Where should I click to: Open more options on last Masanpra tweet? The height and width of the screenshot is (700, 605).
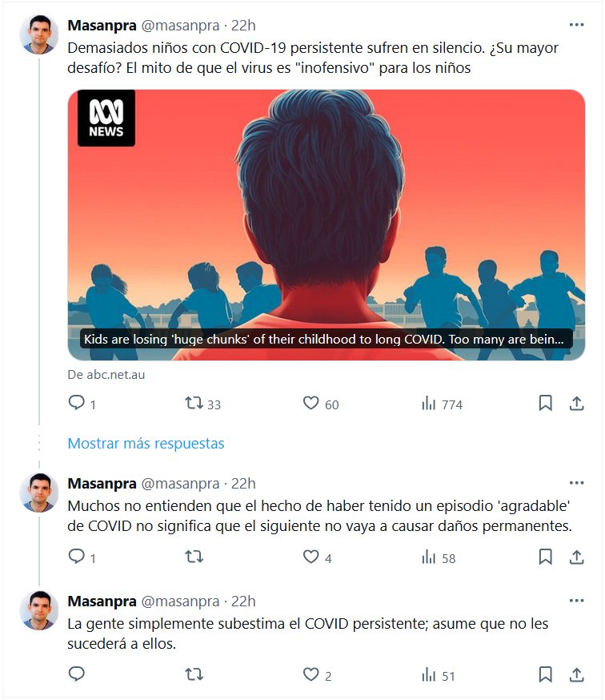point(576,601)
